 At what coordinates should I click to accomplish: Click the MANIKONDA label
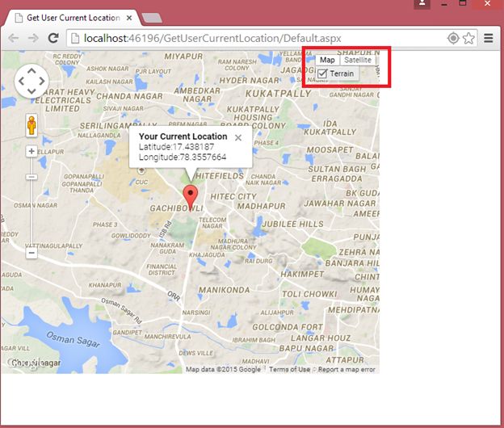[x=224, y=290]
